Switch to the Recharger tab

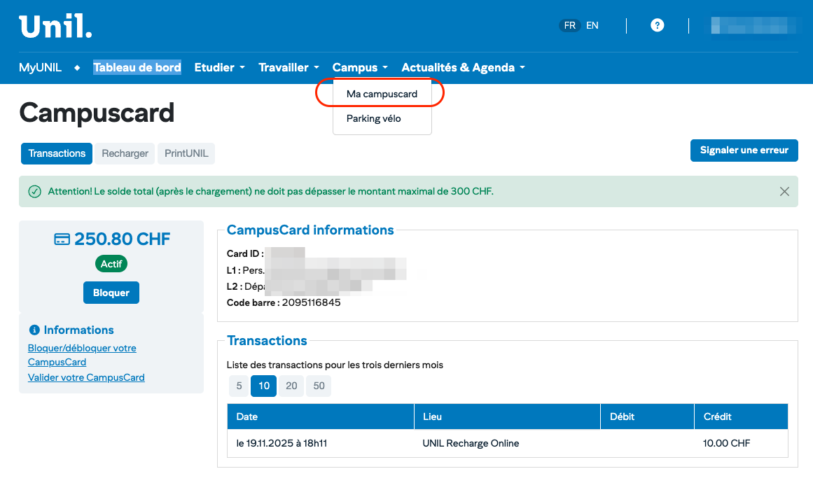tap(125, 153)
